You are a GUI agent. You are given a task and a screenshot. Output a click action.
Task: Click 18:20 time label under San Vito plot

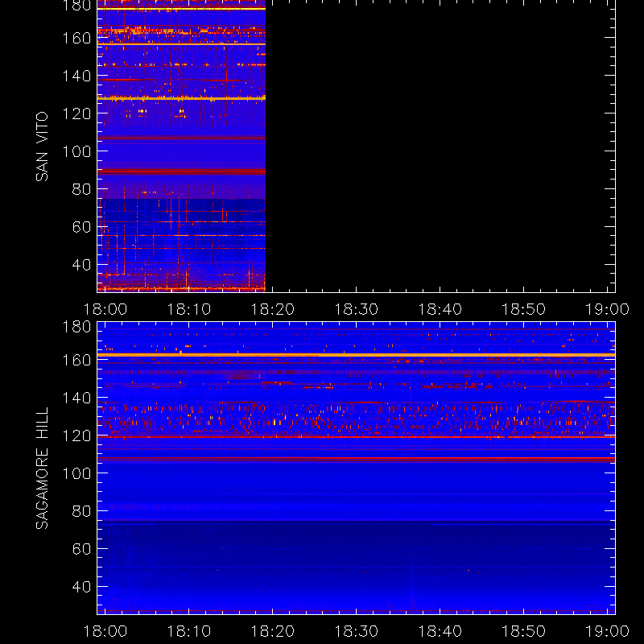[x=272, y=309]
